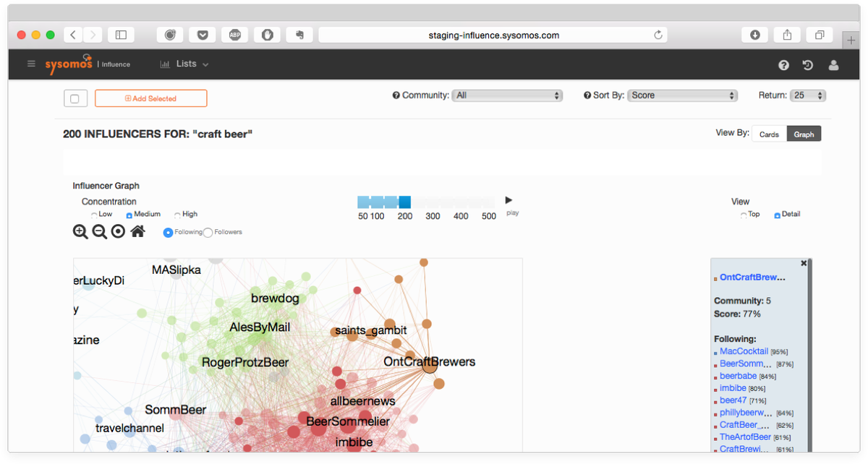Select the OntCraftBrewers graph node
This screenshot has width=868, height=464.
[x=430, y=366]
